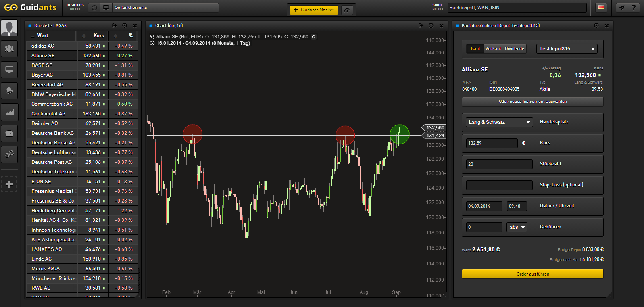Select the Merck KGaA row
This screenshot has height=307, width=644.
pos(82,269)
